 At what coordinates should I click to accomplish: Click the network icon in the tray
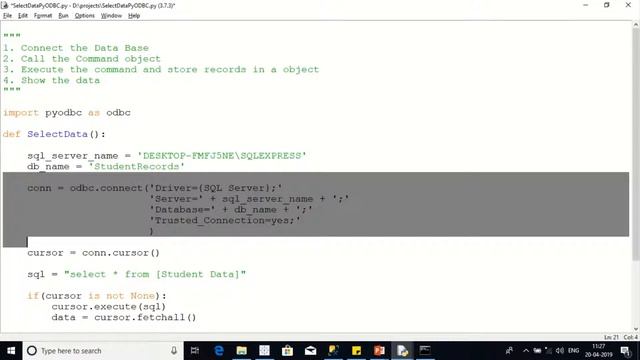click(x=549, y=351)
